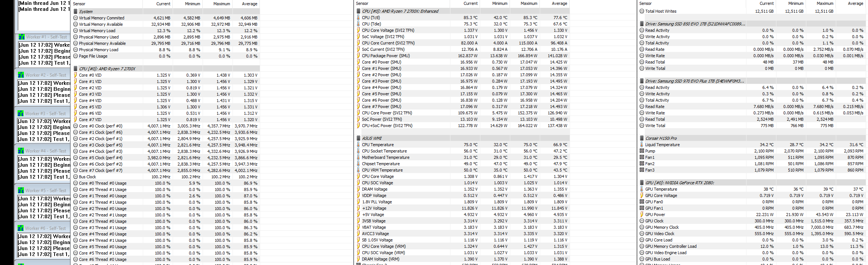This screenshot has height=265, width=868.
Task: Click the Samsung SSD 970 EVO Plus drive icon
Action: (x=642, y=81)
